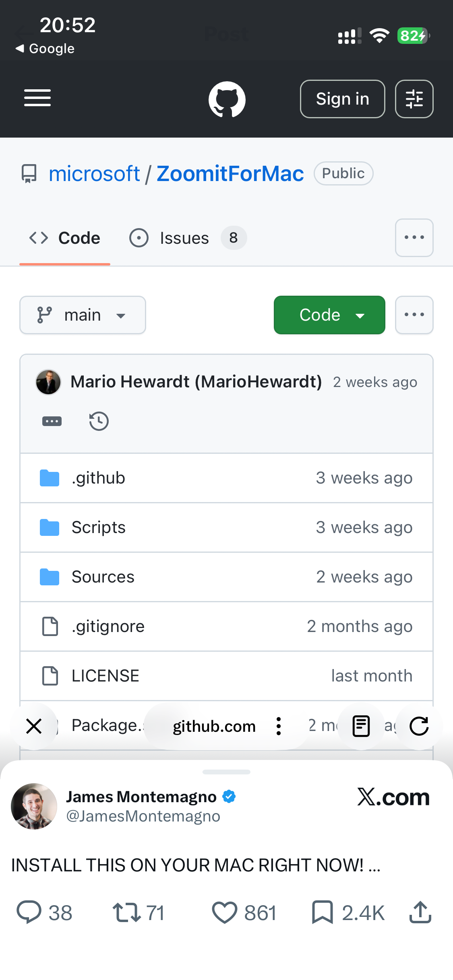Tap the Sign in button
The width and height of the screenshot is (453, 980).
coord(342,99)
